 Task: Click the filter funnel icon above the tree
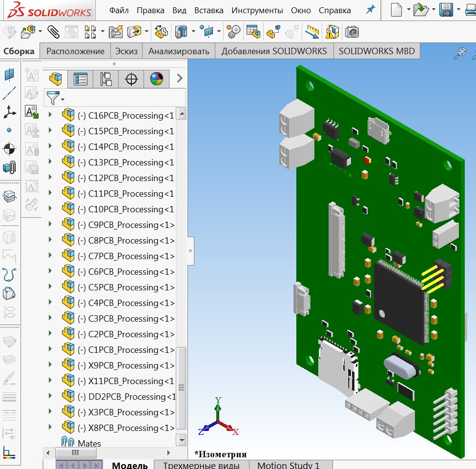[x=52, y=97]
